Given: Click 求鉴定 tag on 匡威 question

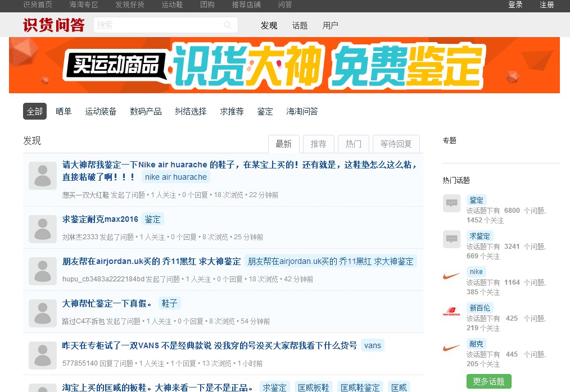Looking at the screenshot, I should point(274,388).
